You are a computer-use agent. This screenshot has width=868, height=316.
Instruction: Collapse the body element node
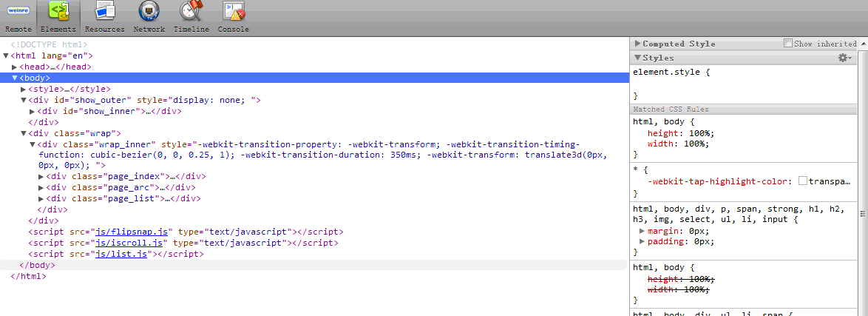[x=15, y=78]
